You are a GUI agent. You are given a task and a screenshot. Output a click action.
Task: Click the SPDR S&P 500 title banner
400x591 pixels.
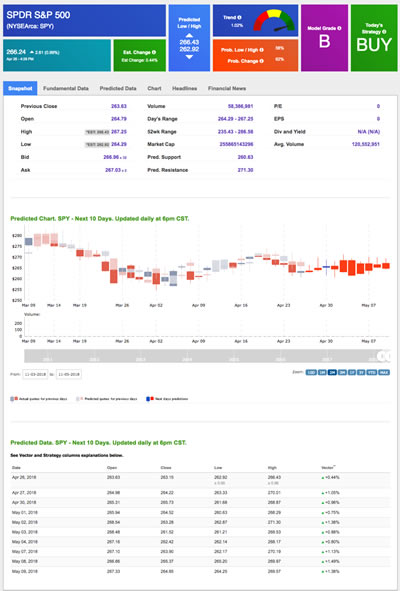(84, 20)
